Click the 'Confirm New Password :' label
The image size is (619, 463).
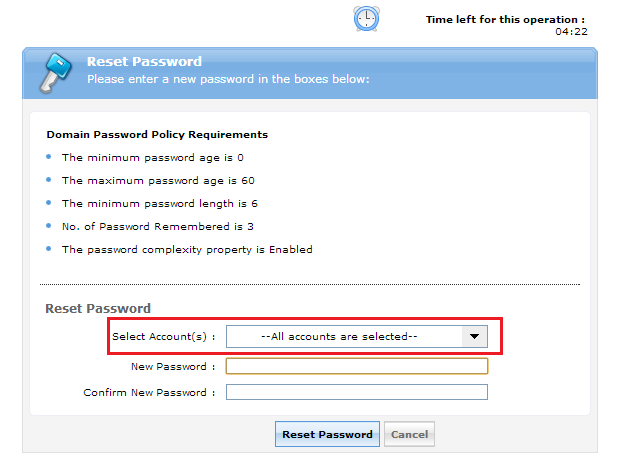point(149,393)
